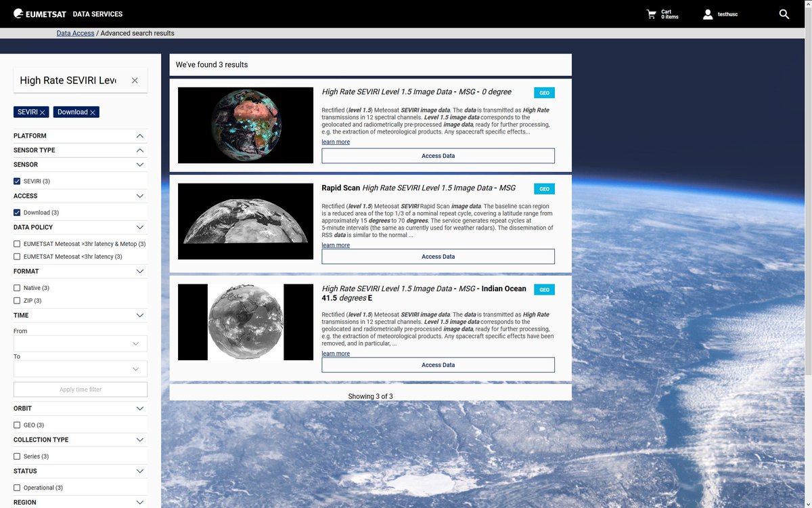Click the "We've found 3 results" text
Screen dimensions: 812x508
pos(212,65)
